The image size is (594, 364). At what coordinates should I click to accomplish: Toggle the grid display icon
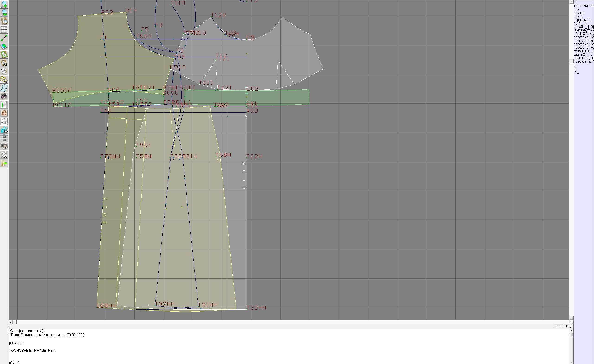click(x=4, y=29)
